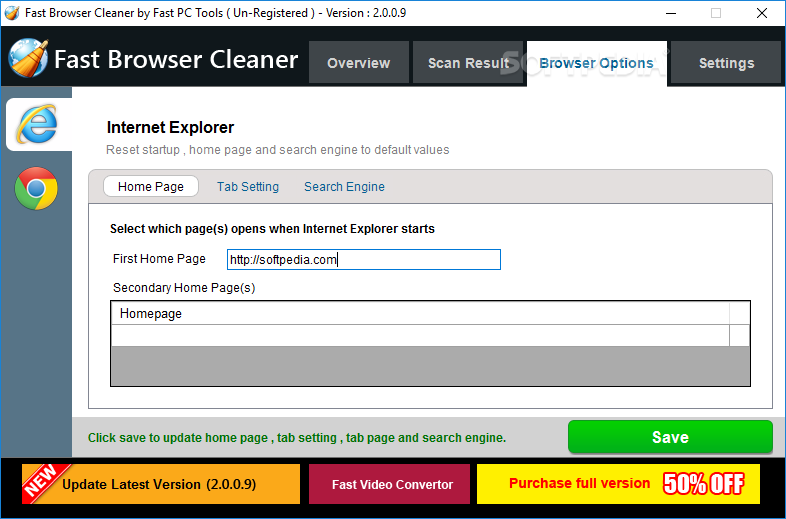Open the Browser Options tab

click(597, 63)
